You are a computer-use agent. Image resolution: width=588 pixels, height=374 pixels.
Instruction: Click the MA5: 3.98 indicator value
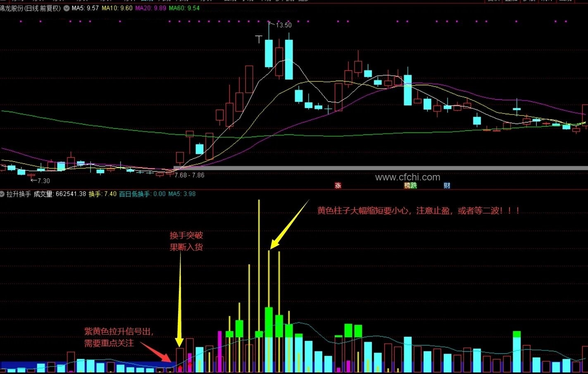point(182,194)
